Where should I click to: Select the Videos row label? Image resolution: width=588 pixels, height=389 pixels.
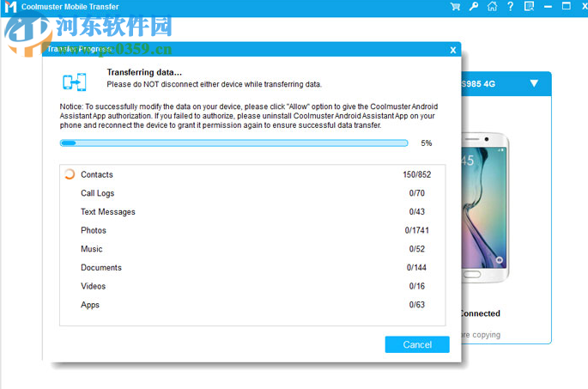(x=93, y=286)
